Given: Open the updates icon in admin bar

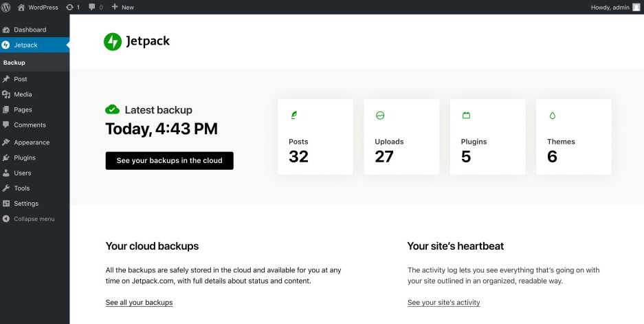Looking at the screenshot, I should pyautogui.click(x=69, y=7).
